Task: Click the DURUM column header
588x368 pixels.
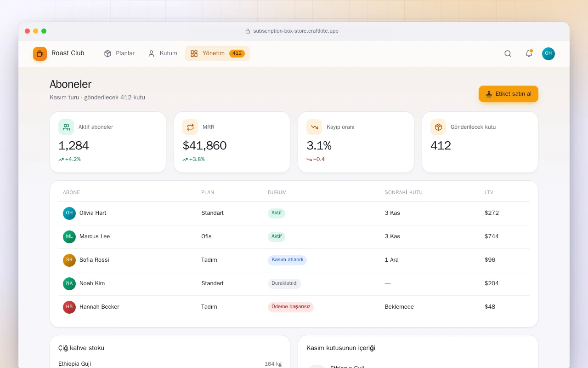Action: tap(277, 192)
